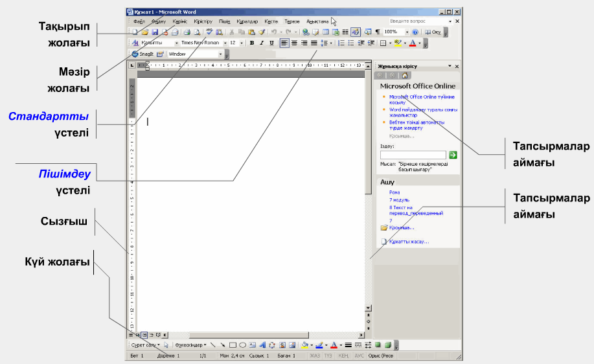
Task: Increase indent icon in formatting toolbar
Action: (x=371, y=43)
